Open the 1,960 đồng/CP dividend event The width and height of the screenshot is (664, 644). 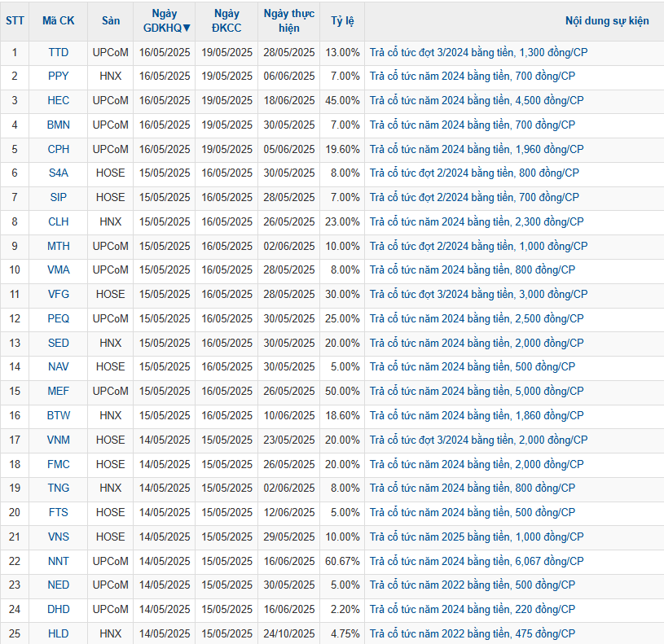click(x=477, y=149)
